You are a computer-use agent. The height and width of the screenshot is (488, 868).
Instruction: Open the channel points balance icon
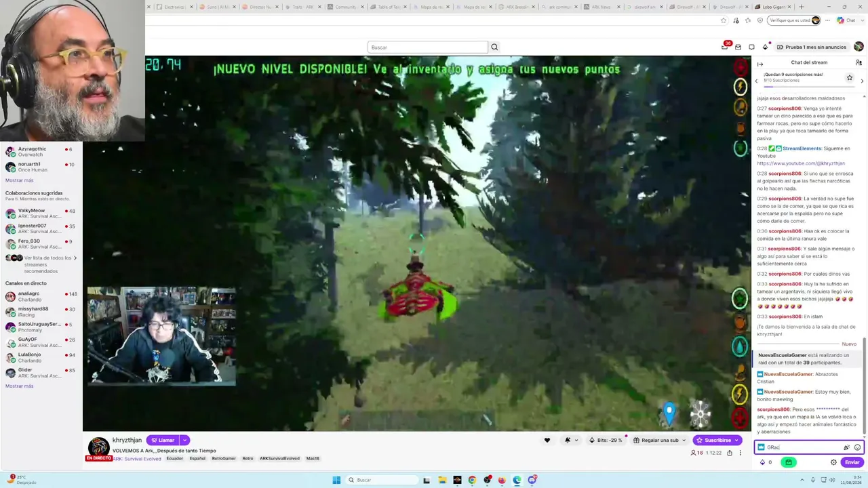click(765, 462)
